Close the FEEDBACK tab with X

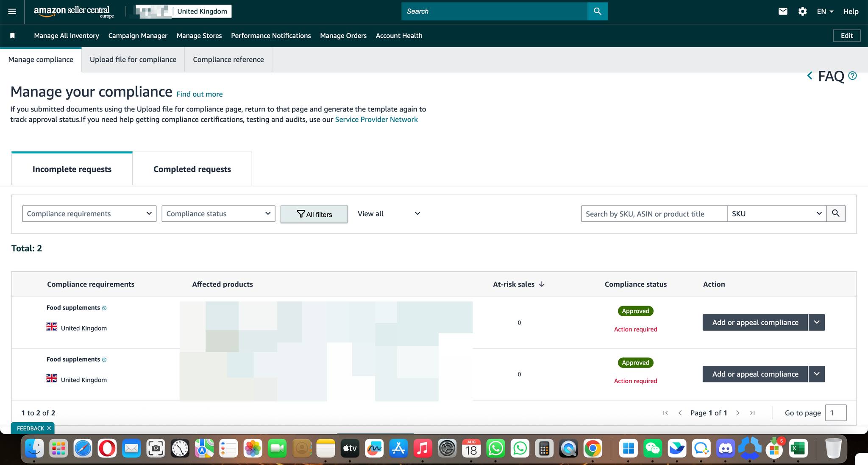49,428
